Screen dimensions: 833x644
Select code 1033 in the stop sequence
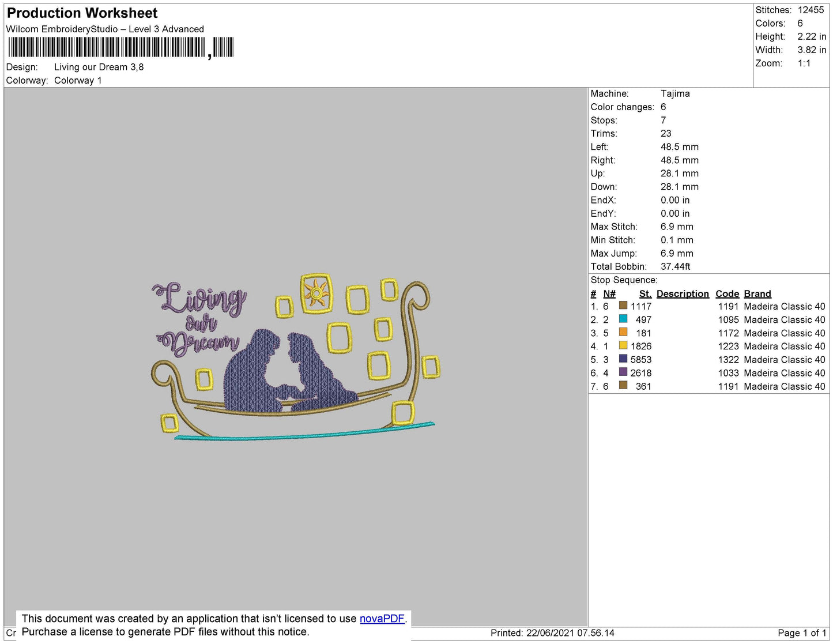click(728, 372)
